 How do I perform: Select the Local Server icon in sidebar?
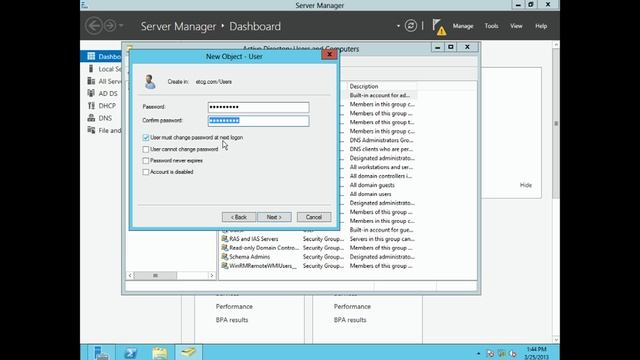point(91,69)
